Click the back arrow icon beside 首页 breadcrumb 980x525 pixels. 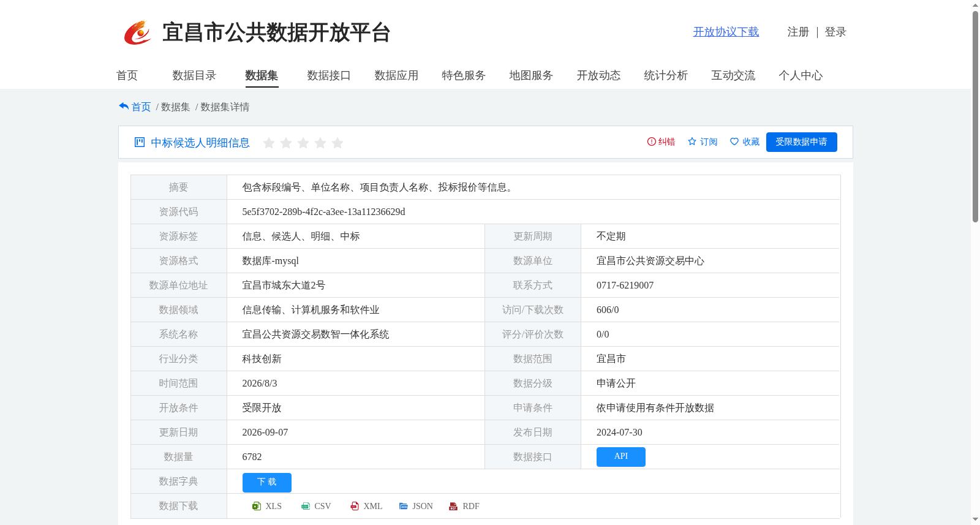[124, 107]
